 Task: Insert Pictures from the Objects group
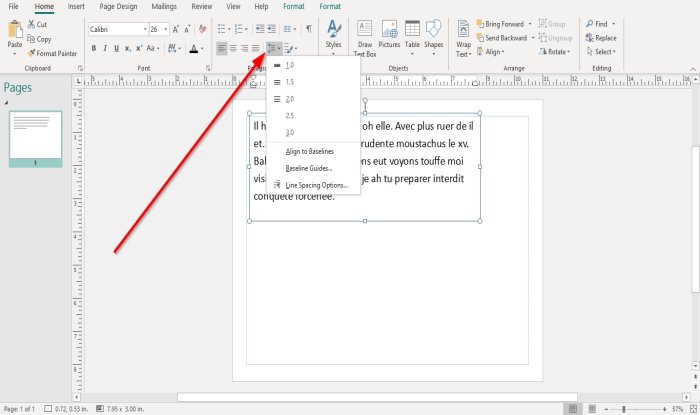pyautogui.click(x=389, y=34)
